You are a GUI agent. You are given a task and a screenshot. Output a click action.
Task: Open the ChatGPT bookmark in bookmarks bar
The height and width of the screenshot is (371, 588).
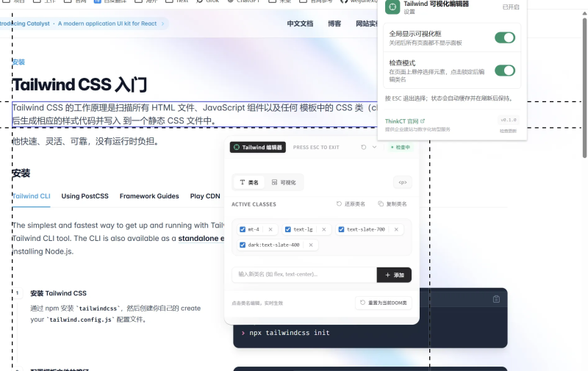tap(244, 1)
